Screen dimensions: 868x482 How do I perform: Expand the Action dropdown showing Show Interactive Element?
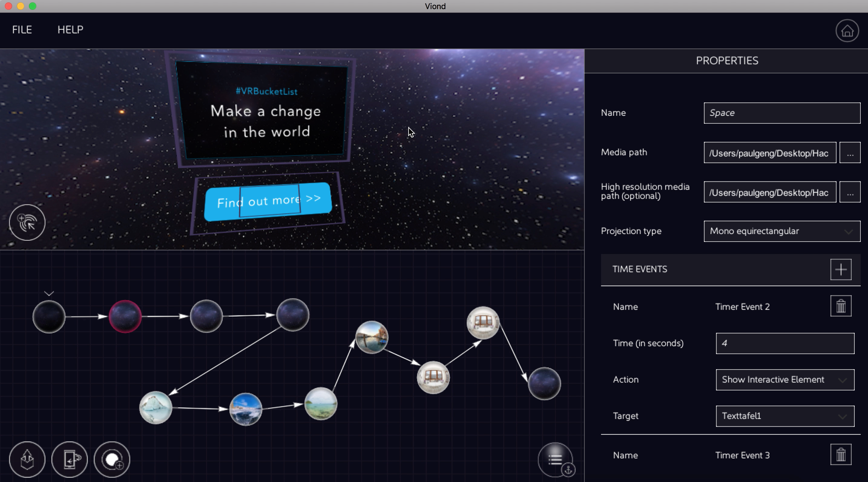click(x=785, y=380)
